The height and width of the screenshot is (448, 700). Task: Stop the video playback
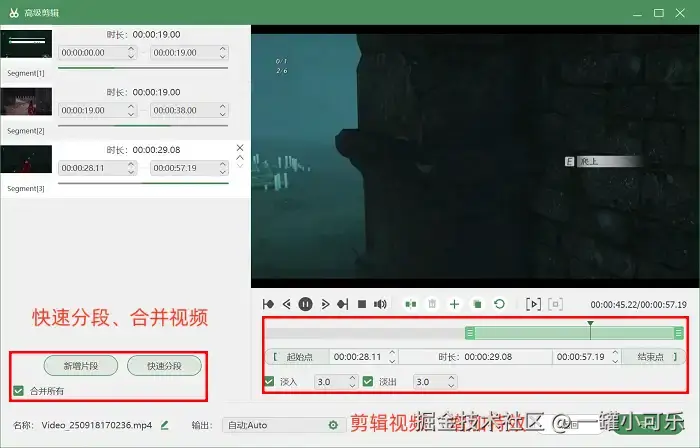(x=362, y=304)
